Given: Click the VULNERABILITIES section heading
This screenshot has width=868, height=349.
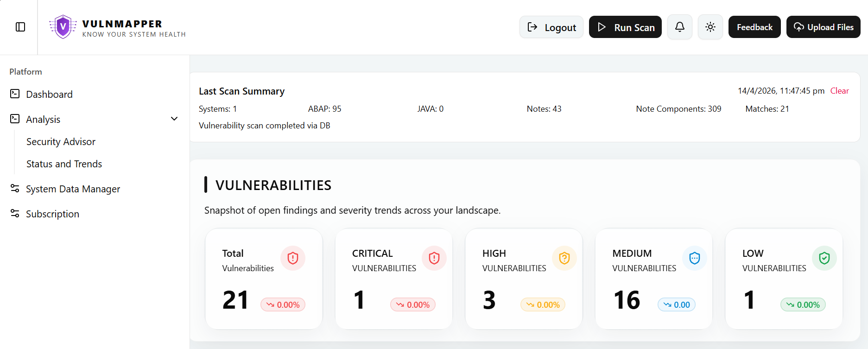Looking at the screenshot, I should [273, 185].
